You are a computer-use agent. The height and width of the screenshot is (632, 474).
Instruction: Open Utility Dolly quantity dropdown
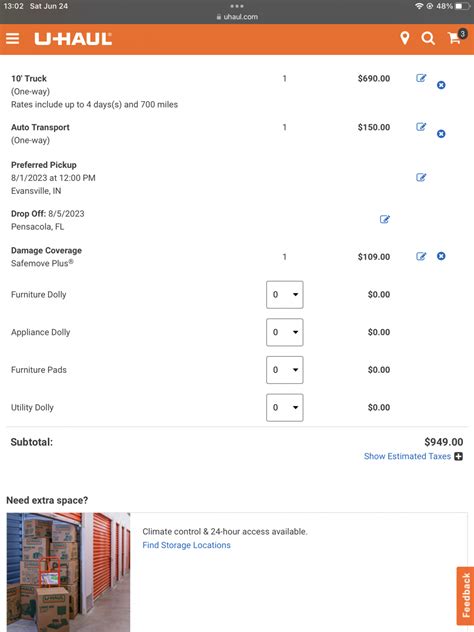point(285,407)
